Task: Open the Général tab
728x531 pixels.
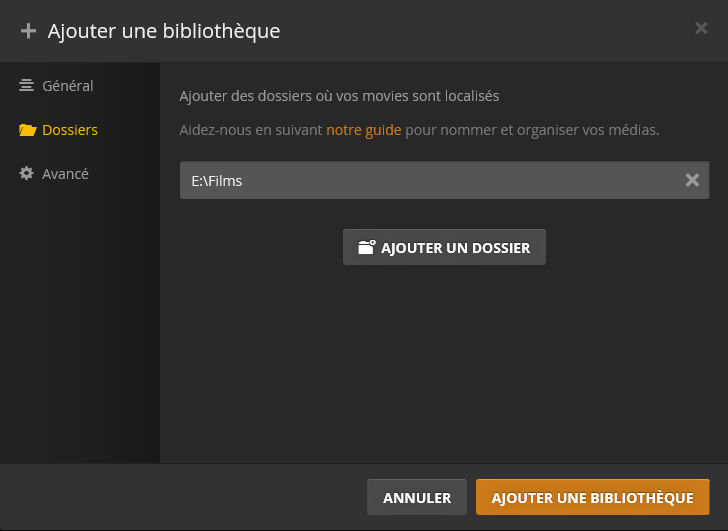Action: click(x=67, y=86)
